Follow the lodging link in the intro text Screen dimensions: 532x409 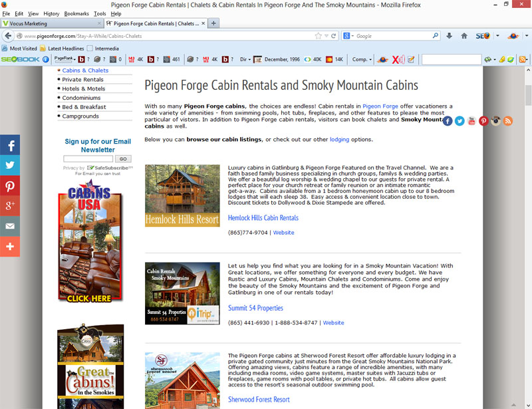[339, 140]
